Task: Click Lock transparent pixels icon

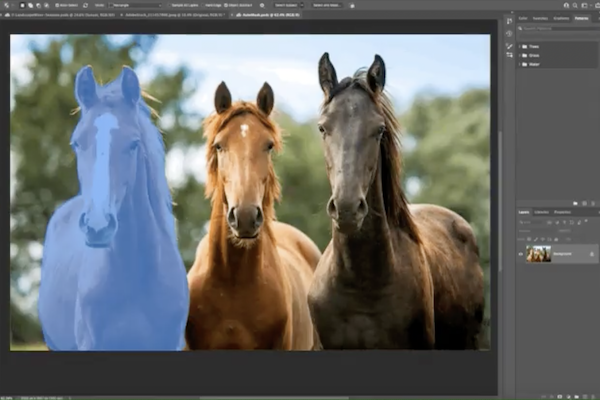Action: (x=529, y=239)
